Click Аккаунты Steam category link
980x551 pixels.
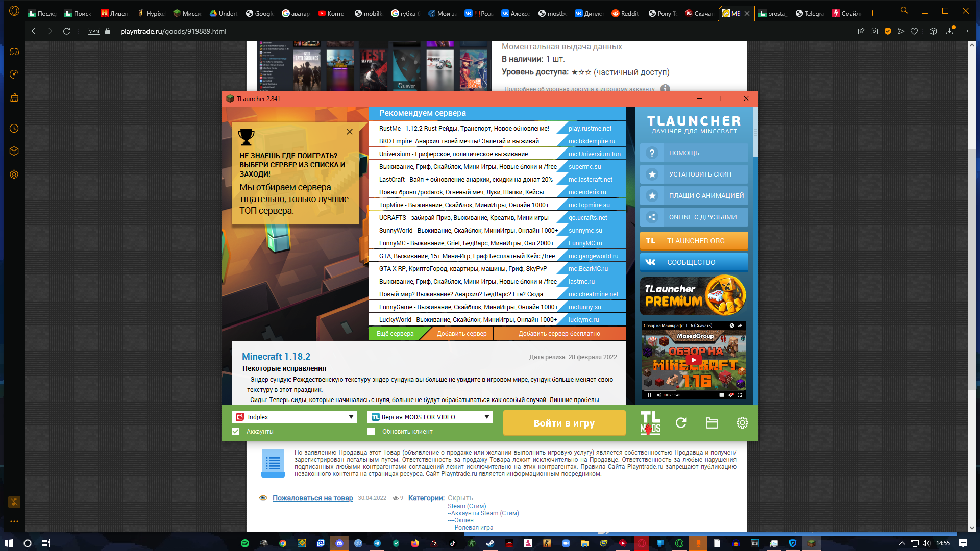tap(484, 513)
